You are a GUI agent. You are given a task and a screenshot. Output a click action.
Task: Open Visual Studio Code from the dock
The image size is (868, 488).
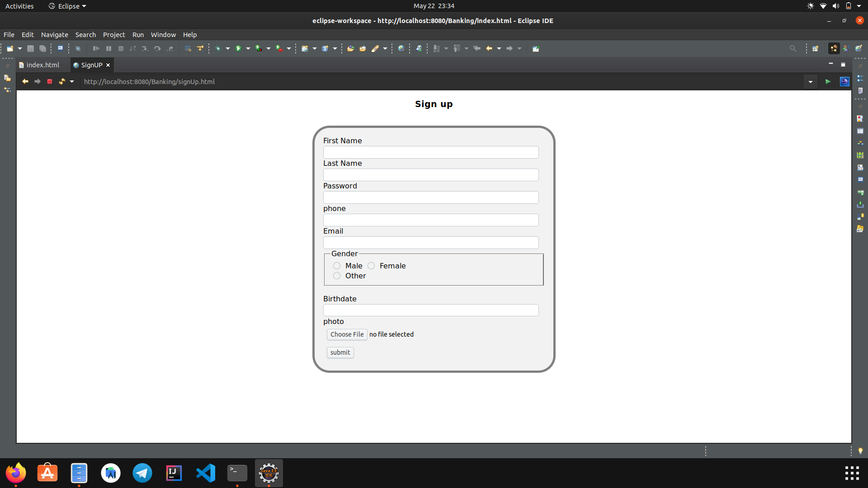[206, 473]
